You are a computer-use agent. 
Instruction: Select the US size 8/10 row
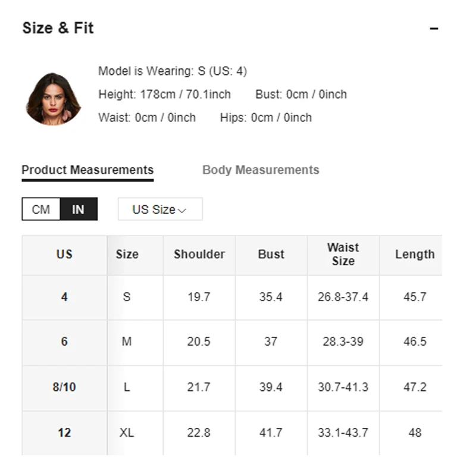(232, 387)
